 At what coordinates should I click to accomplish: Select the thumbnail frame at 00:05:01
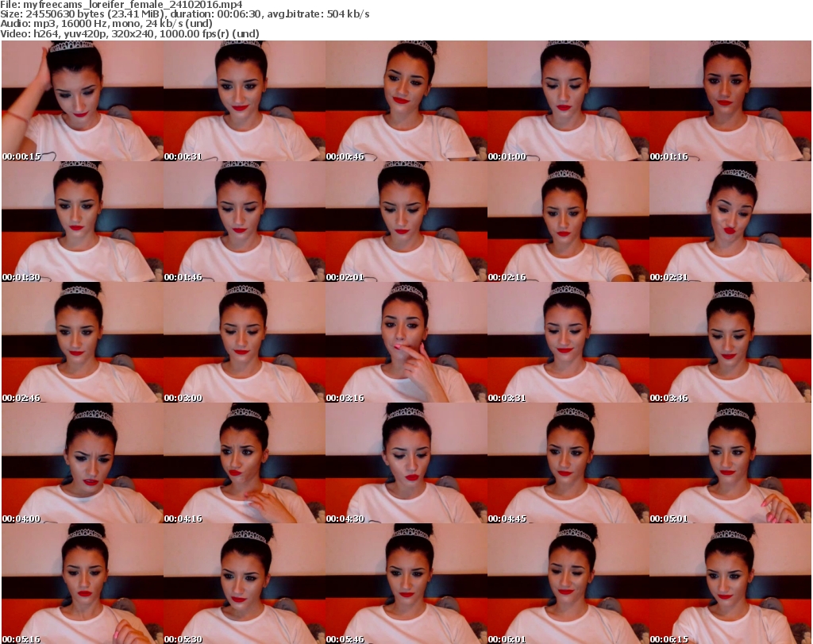click(x=730, y=463)
